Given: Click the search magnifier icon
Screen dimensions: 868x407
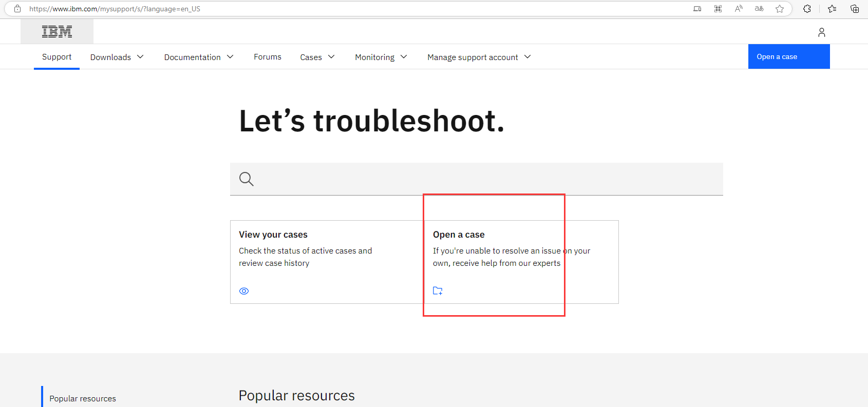Looking at the screenshot, I should [x=247, y=179].
